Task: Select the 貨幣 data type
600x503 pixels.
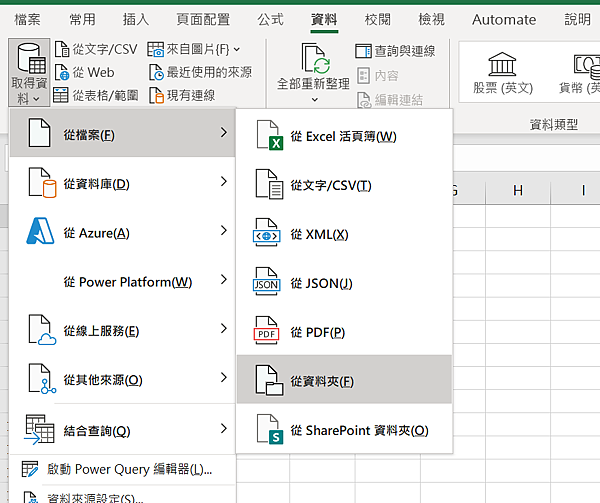Action: [580, 73]
